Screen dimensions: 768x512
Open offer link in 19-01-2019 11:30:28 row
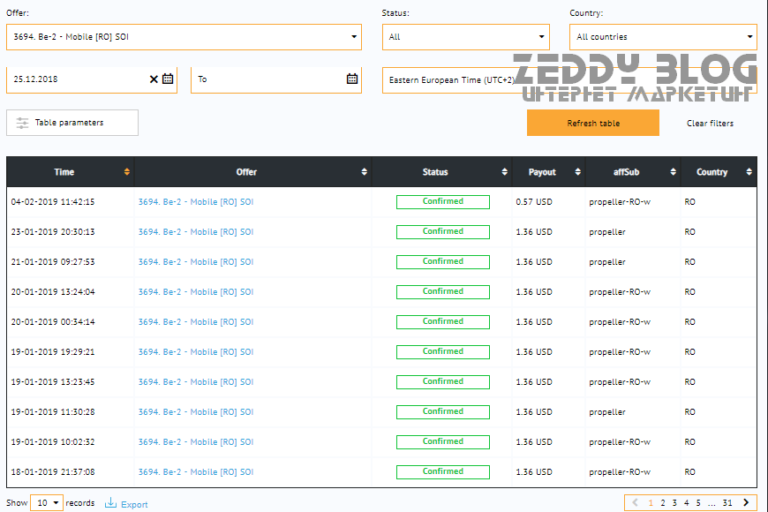point(196,412)
